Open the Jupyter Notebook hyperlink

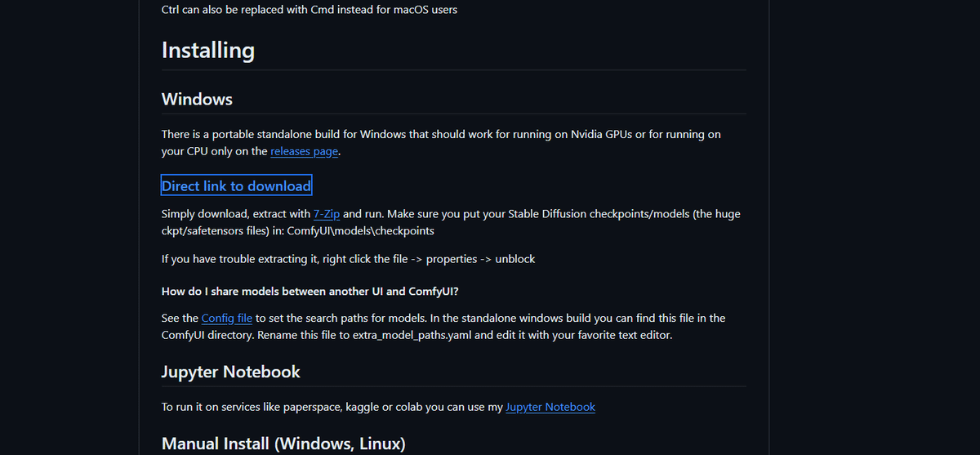pyautogui.click(x=550, y=407)
